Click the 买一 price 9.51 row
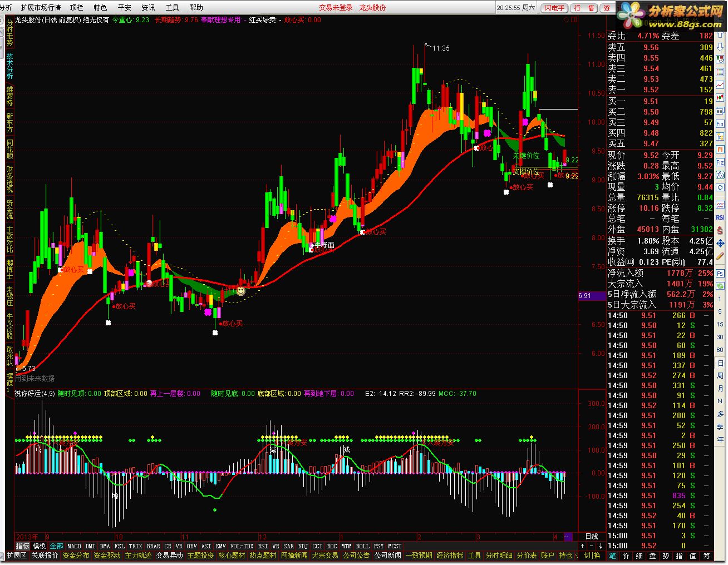 660,101
